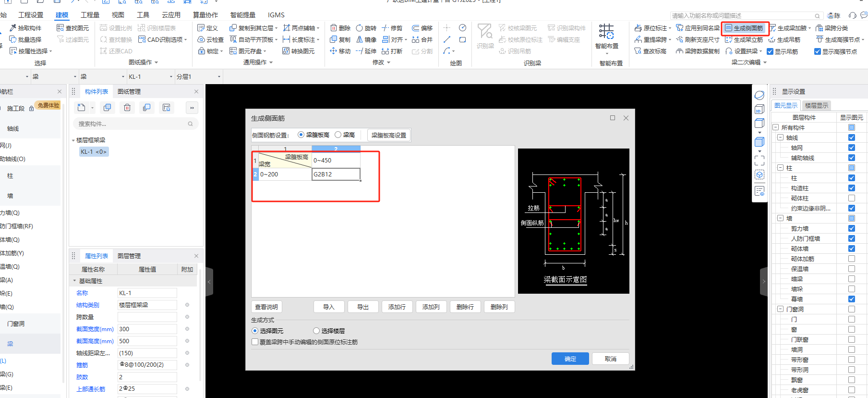
Task: Uncheck the 轴网 display checkbox
Action: tap(852, 148)
